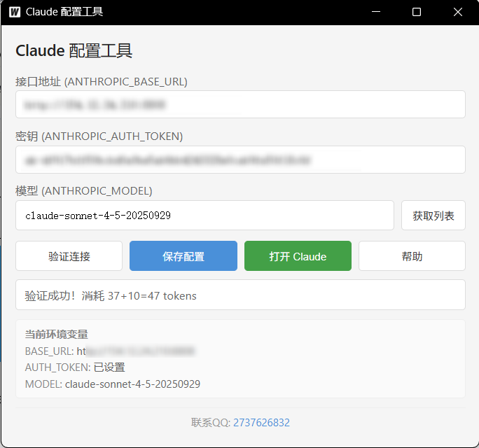Launch with the green 打开 Claude button

point(298,256)
